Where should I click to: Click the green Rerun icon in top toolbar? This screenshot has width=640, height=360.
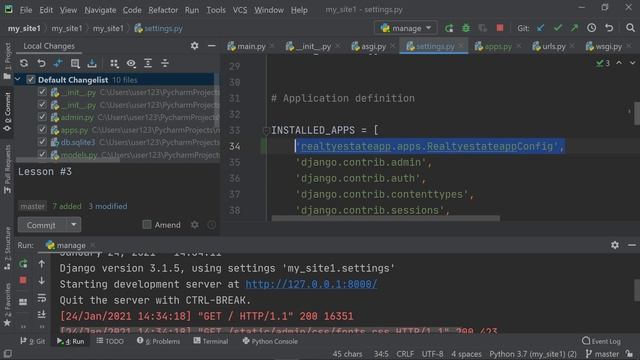point(449,28)
